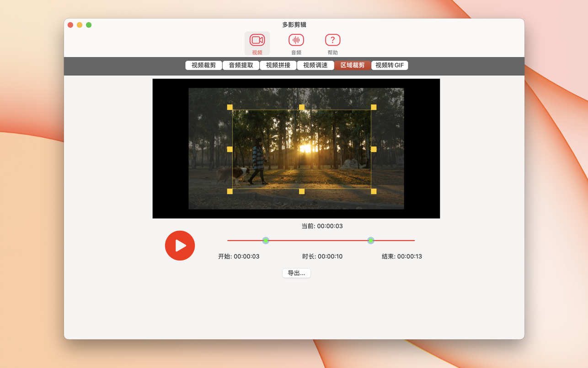Screen dimensions: 588x368
Task: Click the end trim handle on the timeline
Action: click(371, 240)
